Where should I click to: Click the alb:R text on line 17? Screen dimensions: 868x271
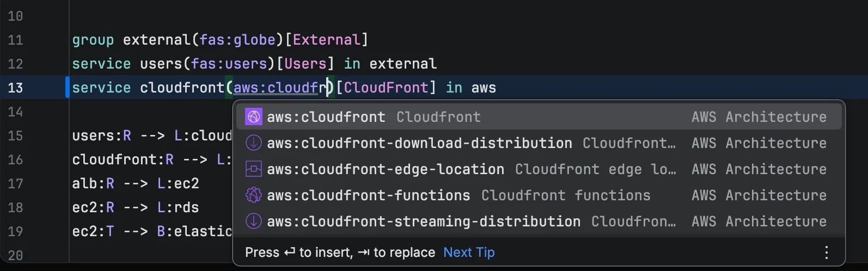click(x=93, y=183)
